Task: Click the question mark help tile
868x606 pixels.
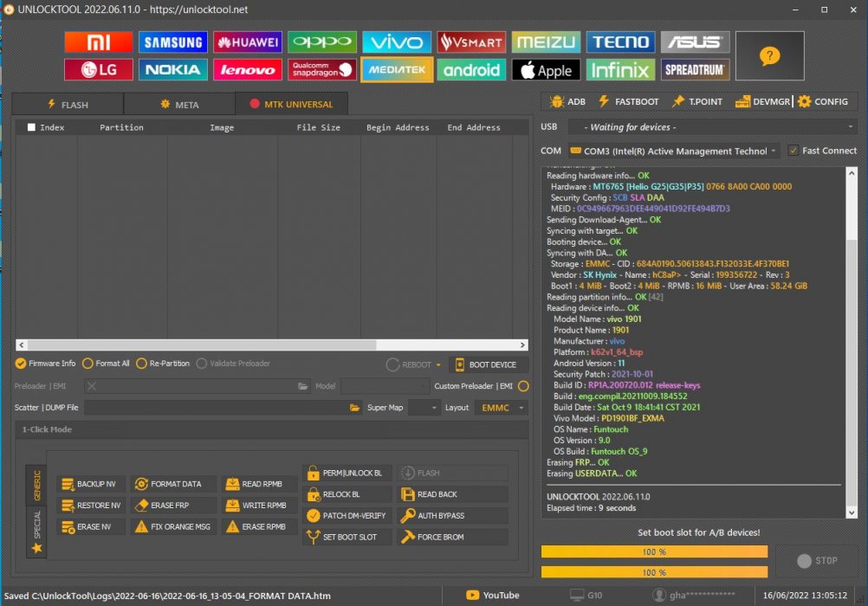Action: click(x=769, y=56)
